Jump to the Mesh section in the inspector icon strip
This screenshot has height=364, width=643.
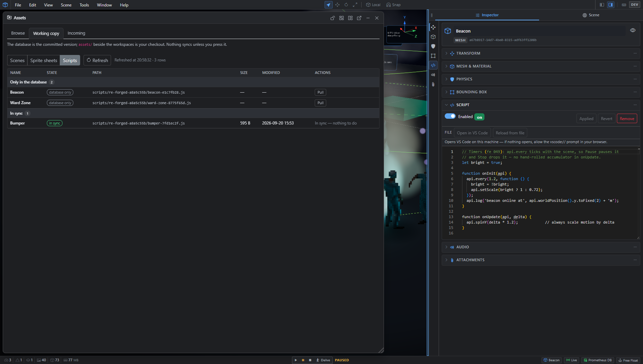click(x=433, y=37)
